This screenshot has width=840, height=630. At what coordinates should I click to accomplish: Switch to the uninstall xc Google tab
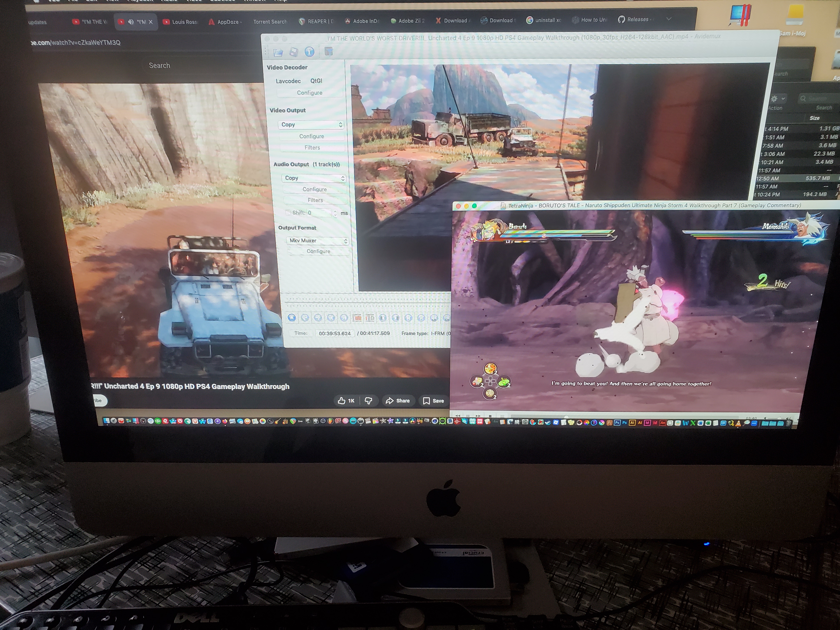[x=543, y=20]
